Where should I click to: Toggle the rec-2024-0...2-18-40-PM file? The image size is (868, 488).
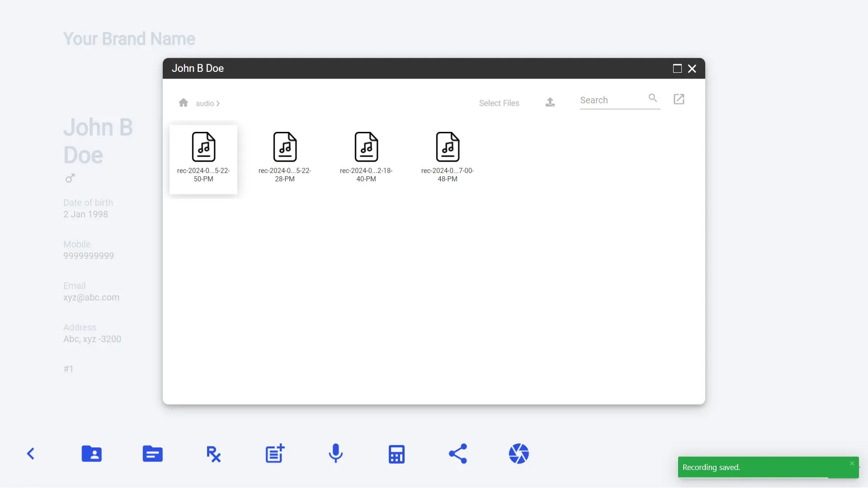pyautogui.click(x=366, y=155)
